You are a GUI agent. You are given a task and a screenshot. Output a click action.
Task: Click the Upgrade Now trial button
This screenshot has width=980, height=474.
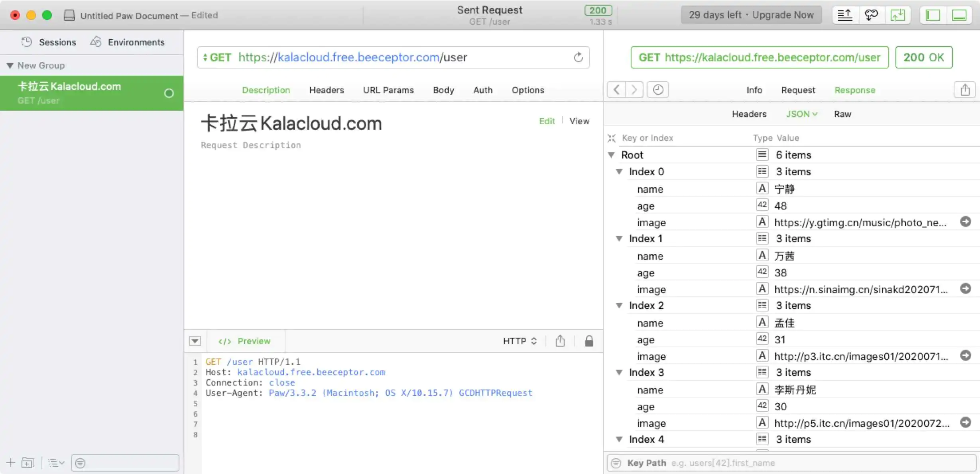point(751,15)
